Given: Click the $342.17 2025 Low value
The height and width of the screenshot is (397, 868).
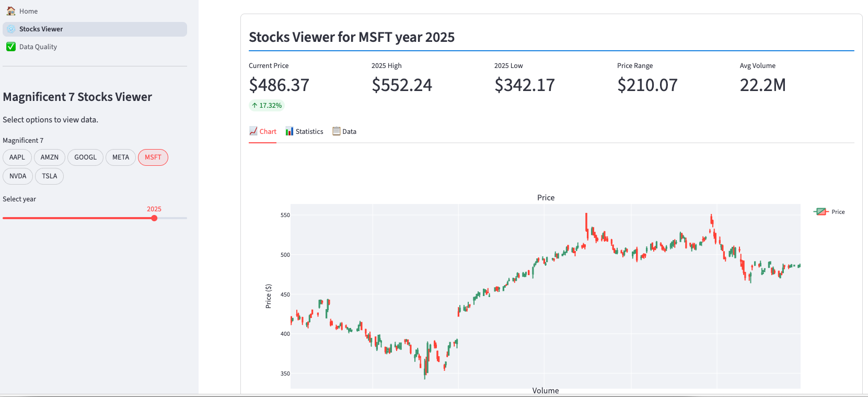Looking at the screenshot, I should (x=525, y=85).
